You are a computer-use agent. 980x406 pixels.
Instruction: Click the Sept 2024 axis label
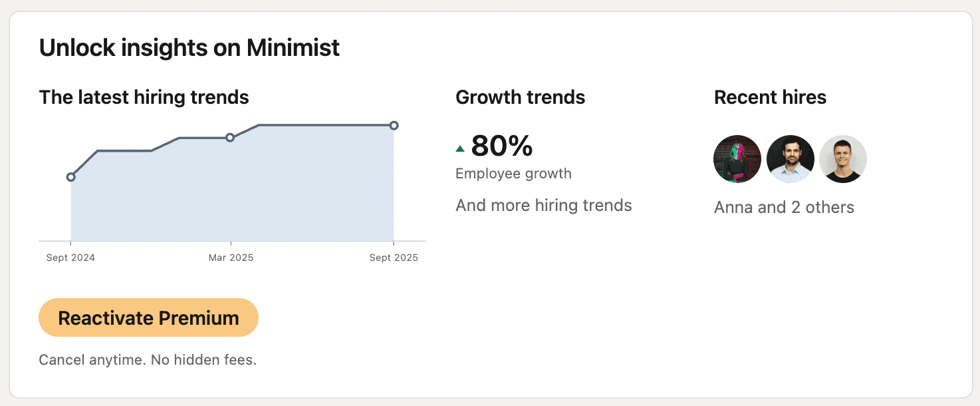tap(70, 258)
